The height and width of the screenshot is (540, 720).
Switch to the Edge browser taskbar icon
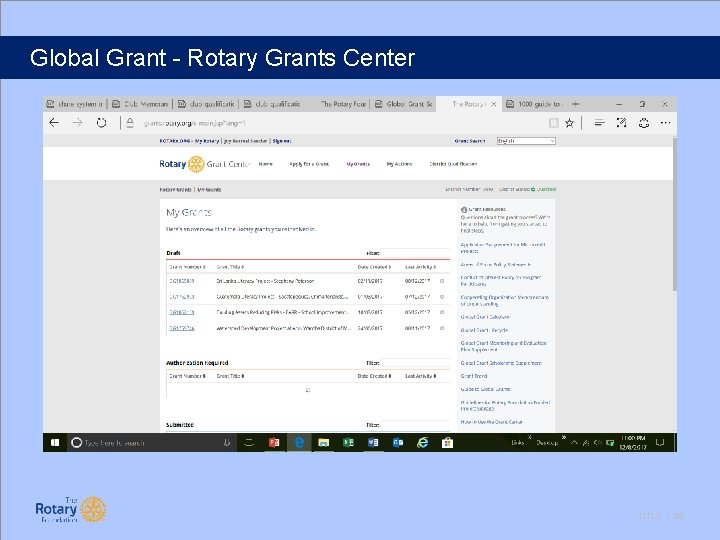[x=299, y=443]
